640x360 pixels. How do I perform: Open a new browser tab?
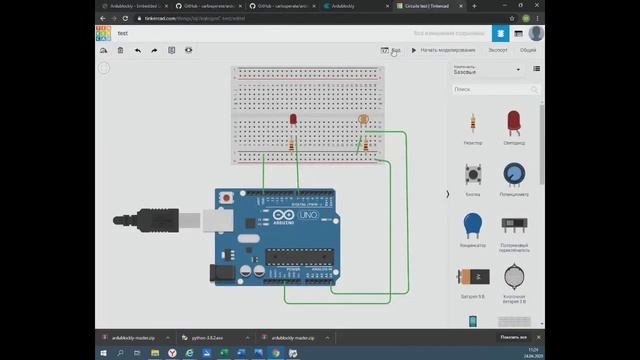click(x=474, y=6)
